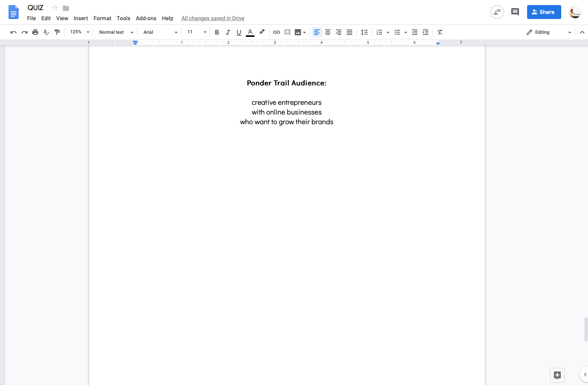The image size is (588, 385).
Task: Run spelling and grammar check
Action: tap(46, 32)
